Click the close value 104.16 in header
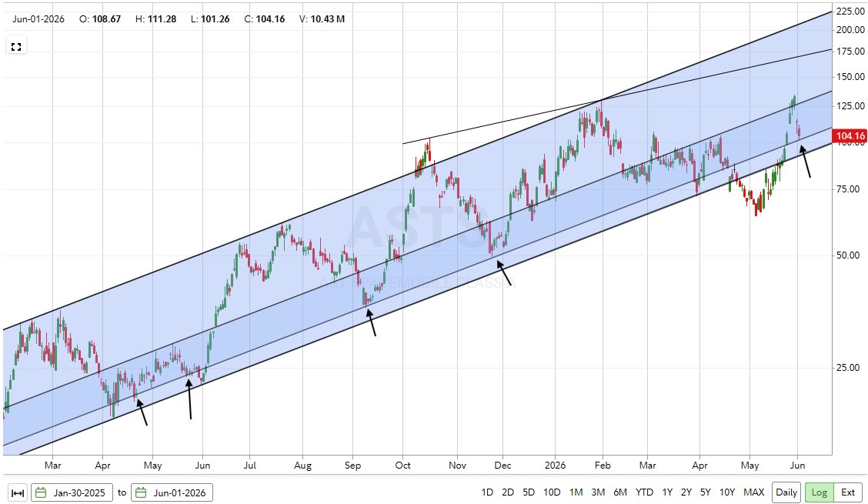 271,18
